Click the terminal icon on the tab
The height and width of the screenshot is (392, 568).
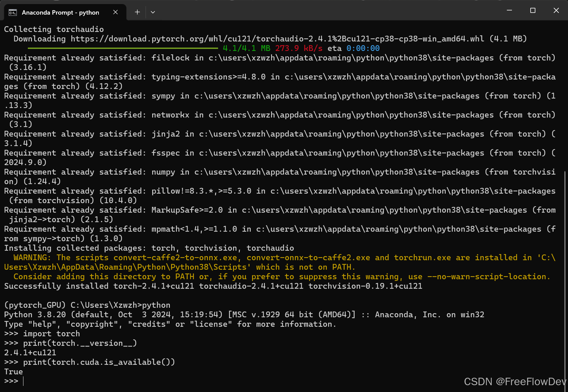pos(13,13)
